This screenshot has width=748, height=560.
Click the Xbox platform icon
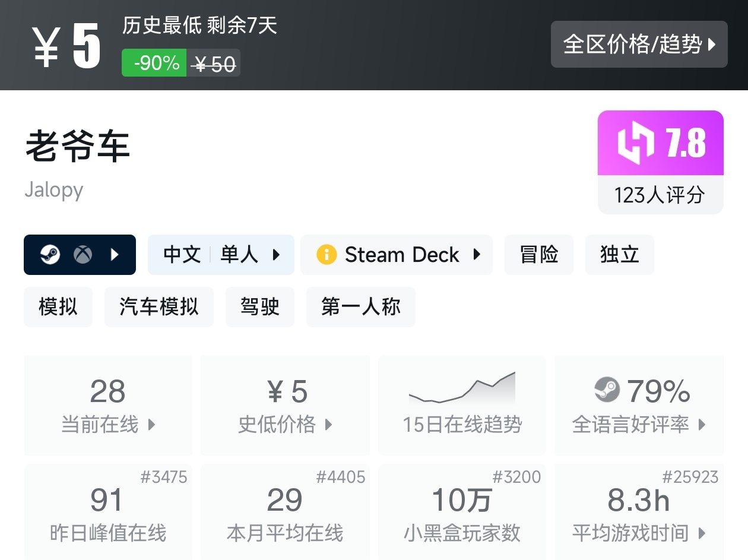click(x=83, y=255)
